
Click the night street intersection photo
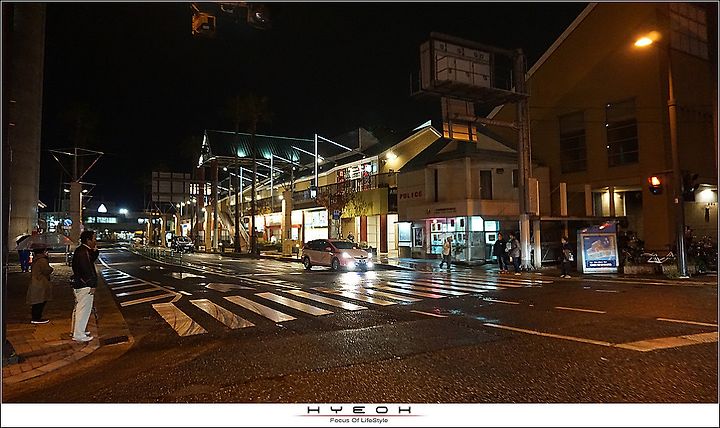tap(360, 202)
